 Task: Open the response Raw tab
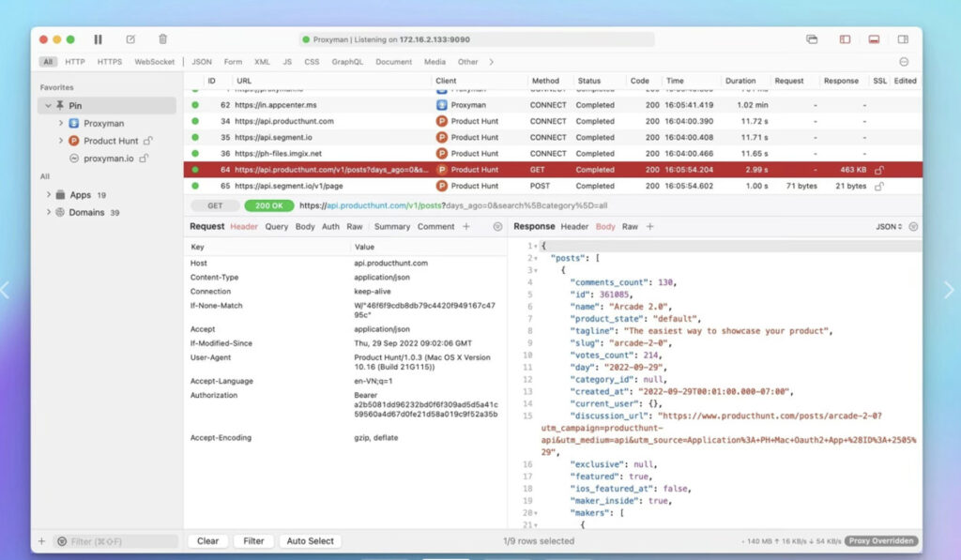630,227
